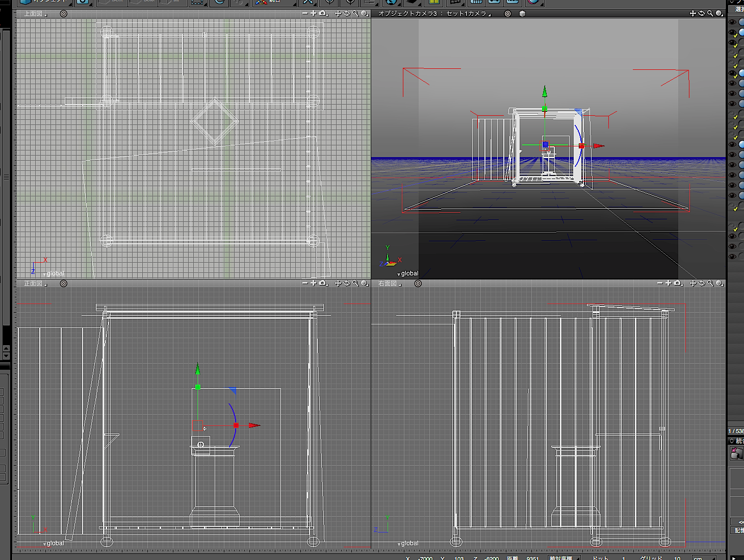This screenshot has height=560, width=744.
Task: Click the zoom-out minus icon in the top view
Action: (x=305, y=13)
